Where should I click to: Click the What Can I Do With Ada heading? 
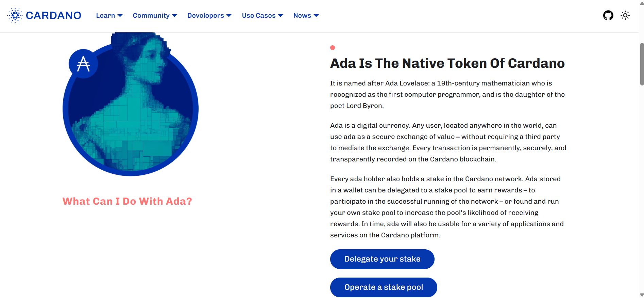[127, 201]
